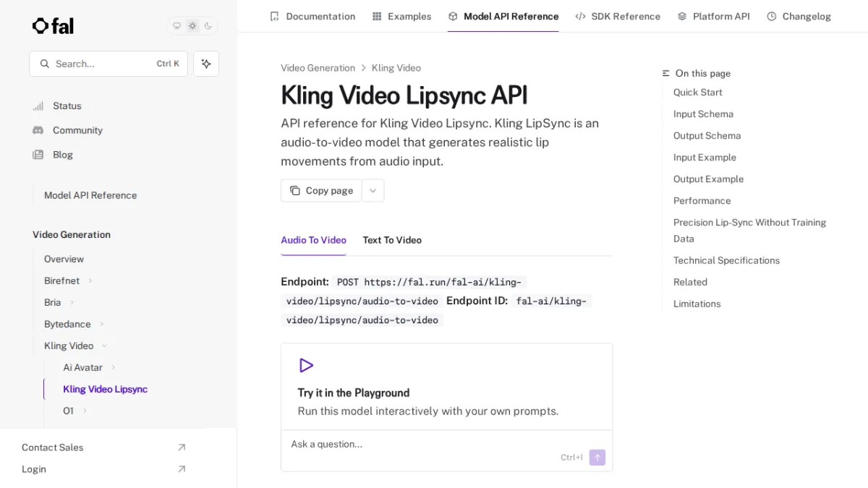The width and height of the screenshot is (868, 488).
Task: Click Kling Video breadcrumb
Action: pos(396,68)
